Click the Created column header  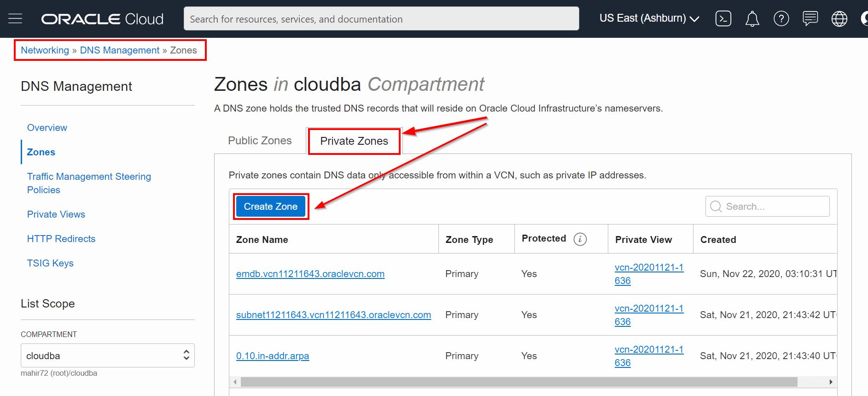point(718,240)
